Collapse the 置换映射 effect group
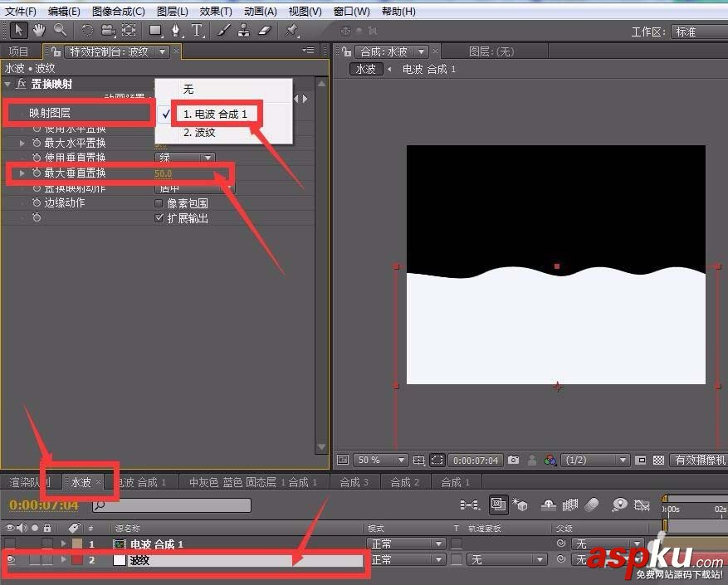The image size is (728, 585). [7, 84]
